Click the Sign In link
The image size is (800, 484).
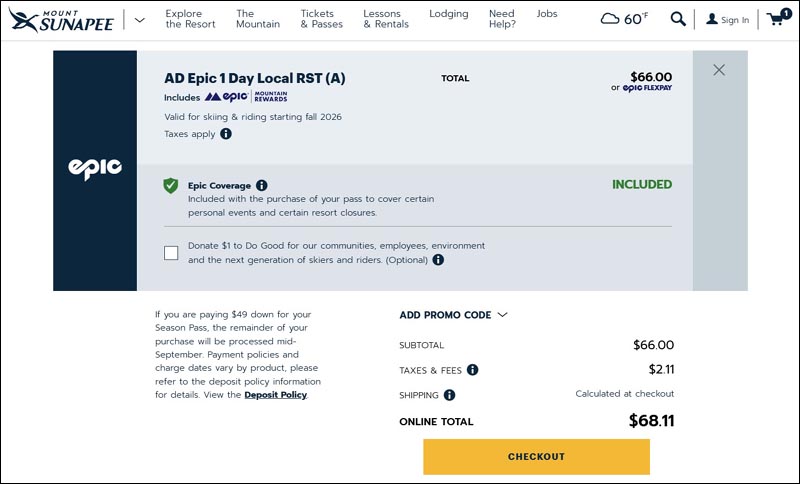tap(727, 19)
